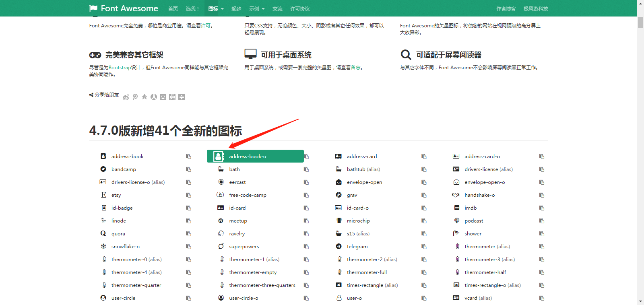Follow the Bootstrap link
644x305 pixels.
point(120,68)
